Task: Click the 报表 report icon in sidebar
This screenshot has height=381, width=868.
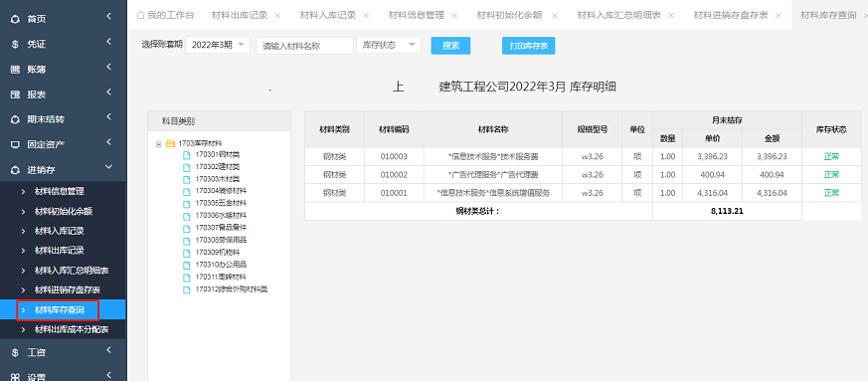Action: point(16,95)
